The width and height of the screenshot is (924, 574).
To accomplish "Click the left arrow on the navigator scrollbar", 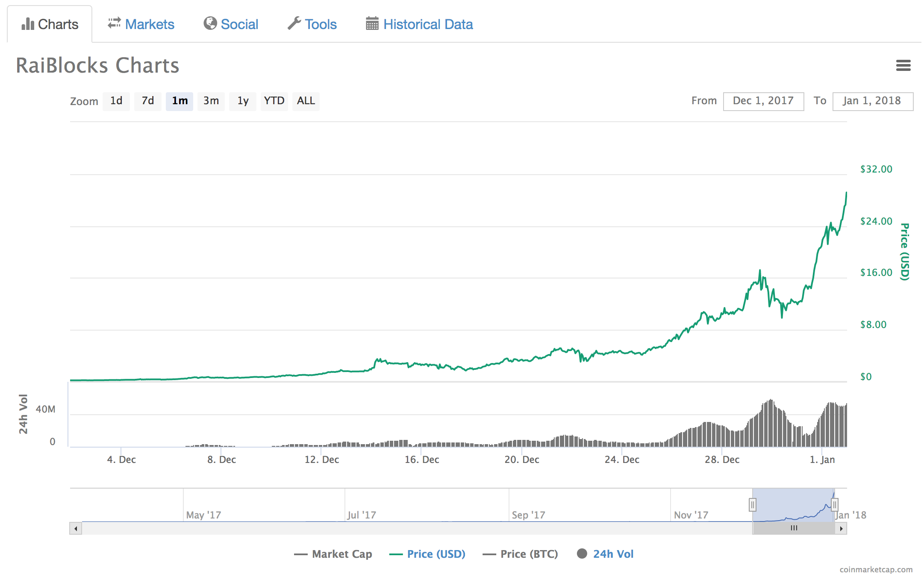I will click(76, 528).
